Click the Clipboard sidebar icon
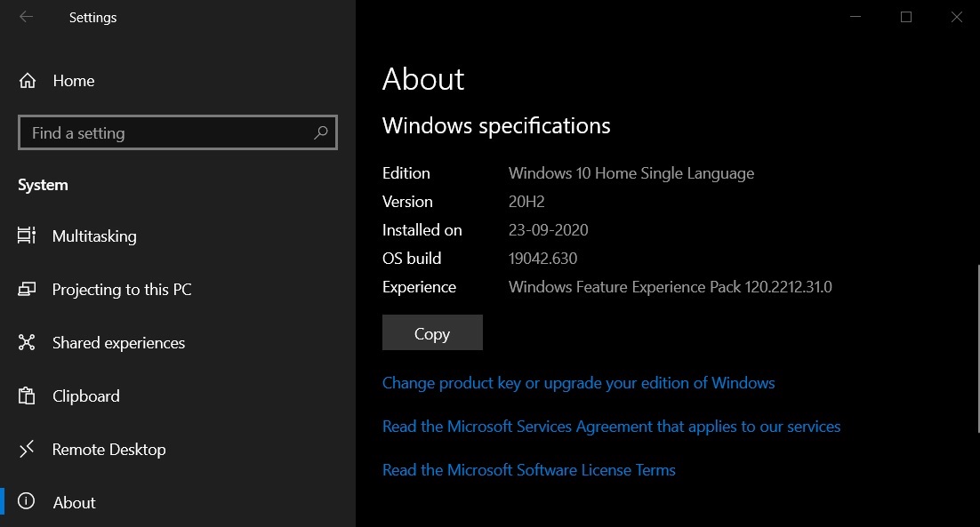The image size is (980, 527). tap(27, 396)
